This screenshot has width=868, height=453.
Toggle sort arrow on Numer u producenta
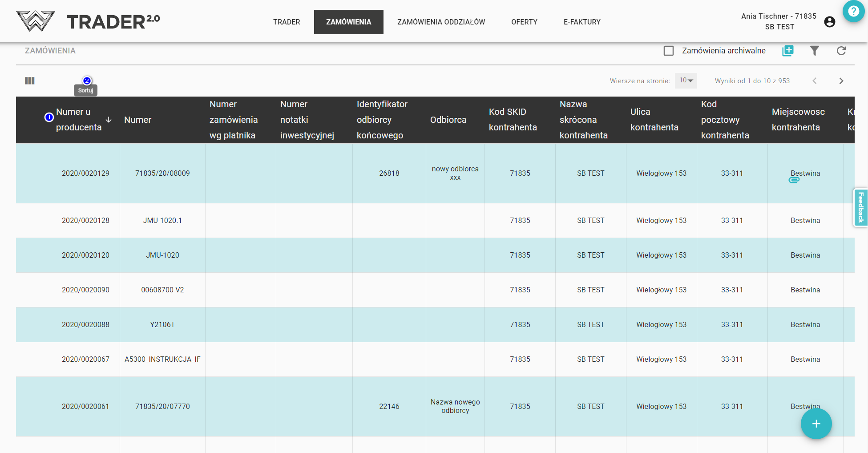pos(109,120)
